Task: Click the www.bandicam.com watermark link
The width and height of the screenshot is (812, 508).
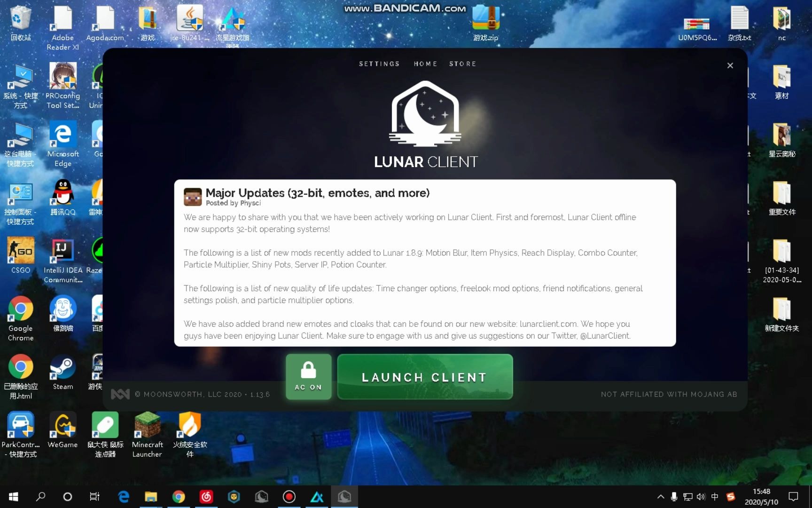Action: pyautogui.click(x=404, y=8)
